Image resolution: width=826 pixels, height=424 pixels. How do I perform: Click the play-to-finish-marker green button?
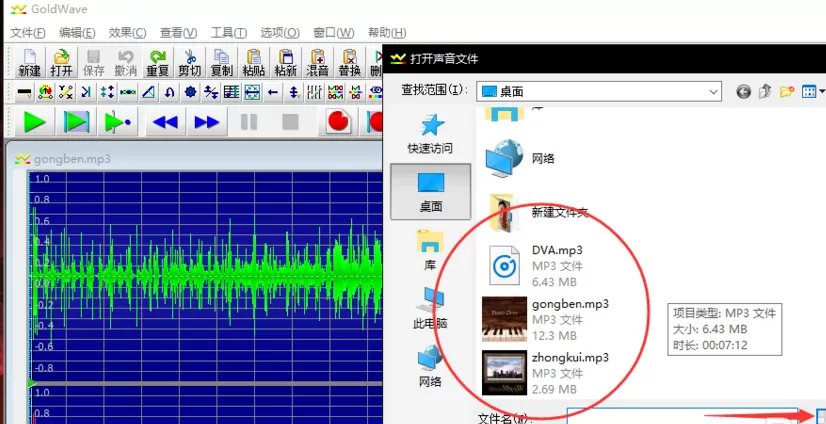click(x=118, y=122)
